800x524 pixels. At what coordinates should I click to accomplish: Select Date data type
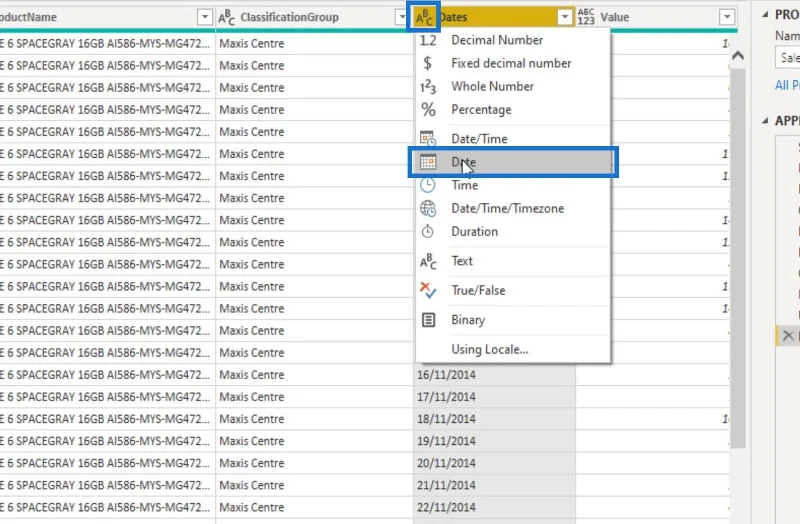[x=513, y=162]
